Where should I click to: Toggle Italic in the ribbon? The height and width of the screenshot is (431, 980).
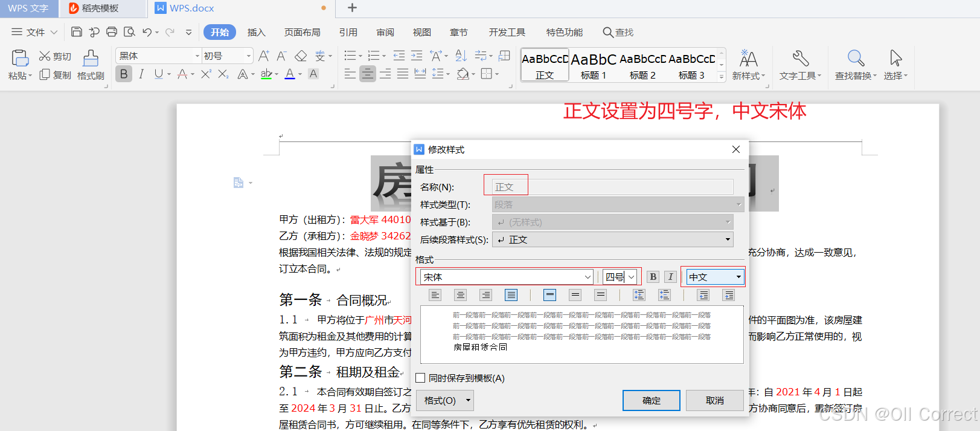141,74
